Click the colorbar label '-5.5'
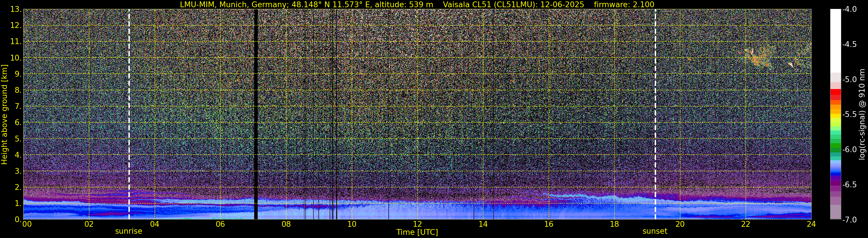This screenshot has width=868, height=238. (x=850, y=114)
